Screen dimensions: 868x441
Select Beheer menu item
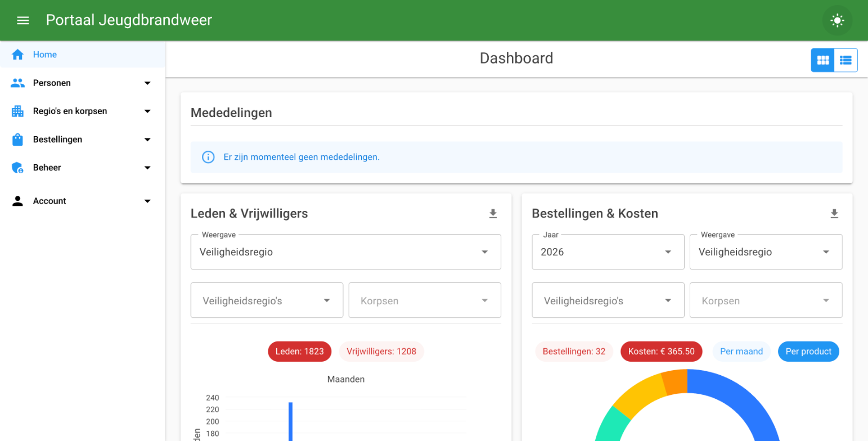tap(83, 168)
